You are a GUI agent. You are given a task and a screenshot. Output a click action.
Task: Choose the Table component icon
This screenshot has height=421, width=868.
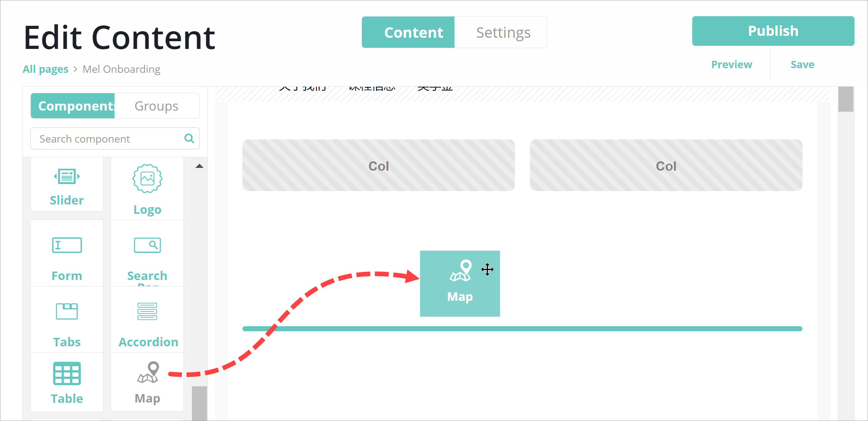[67, 374]
